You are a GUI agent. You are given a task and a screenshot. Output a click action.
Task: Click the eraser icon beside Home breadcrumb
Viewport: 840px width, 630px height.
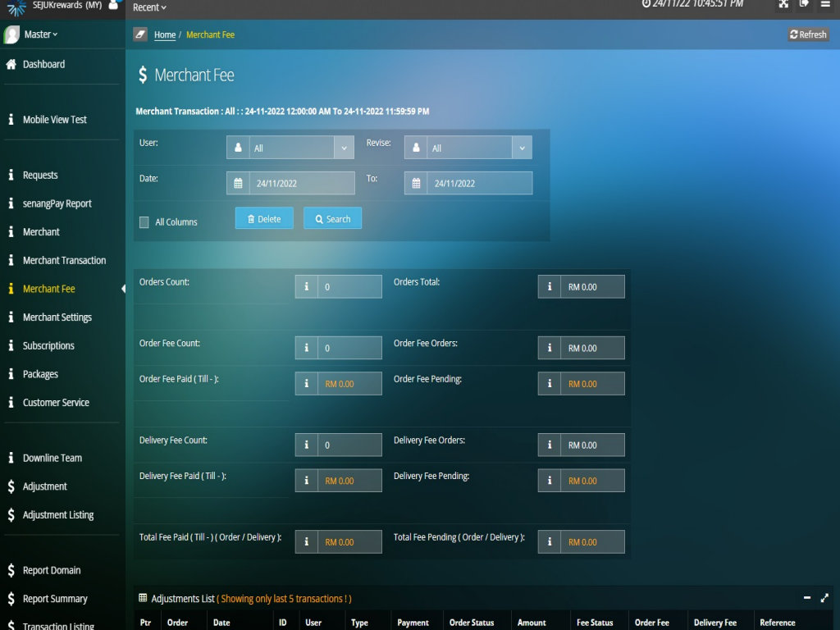pos(140,34)
